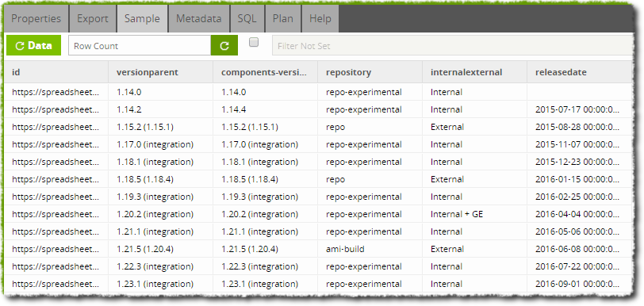
Task: Switch to the Plan tab
Action: pyautogui.click(x=283, y=19)
